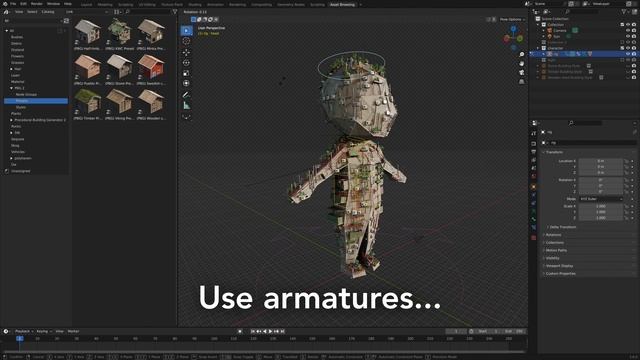Select the KWC Preset thumbnail
This screenshot has width=640, height=360.
(x=119, y=32)
